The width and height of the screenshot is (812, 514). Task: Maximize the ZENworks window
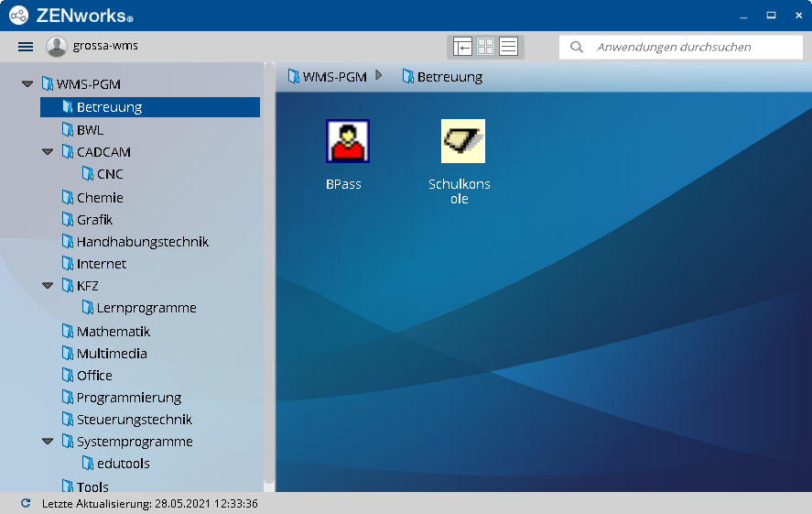(x=771, y=16)
